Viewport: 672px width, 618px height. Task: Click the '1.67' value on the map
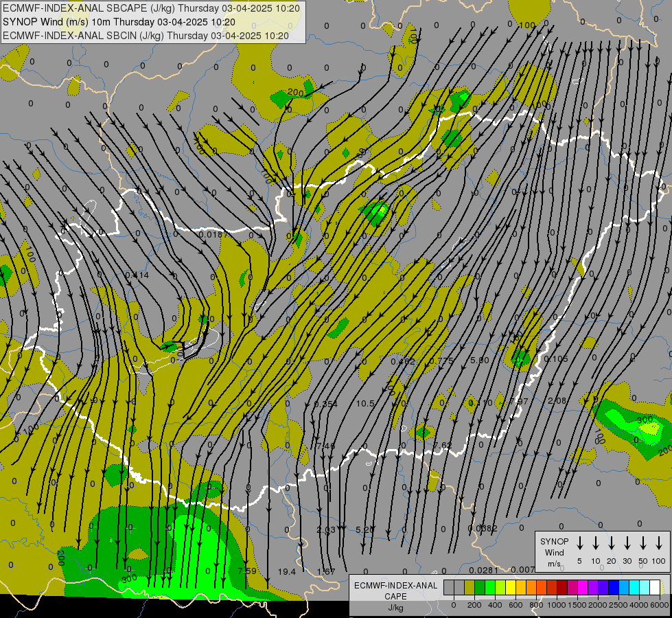(x=326, y=572)
